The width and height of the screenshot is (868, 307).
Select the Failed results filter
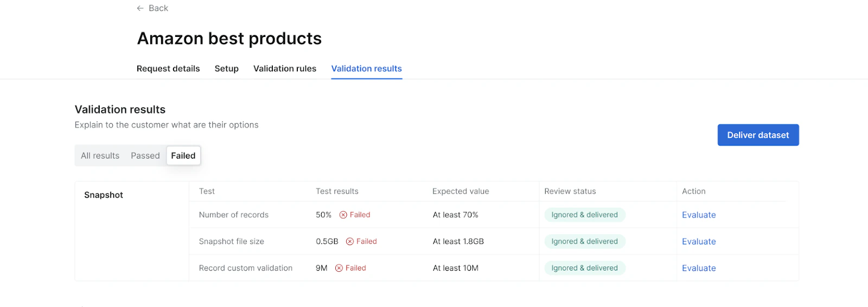[x=183, y=155]
